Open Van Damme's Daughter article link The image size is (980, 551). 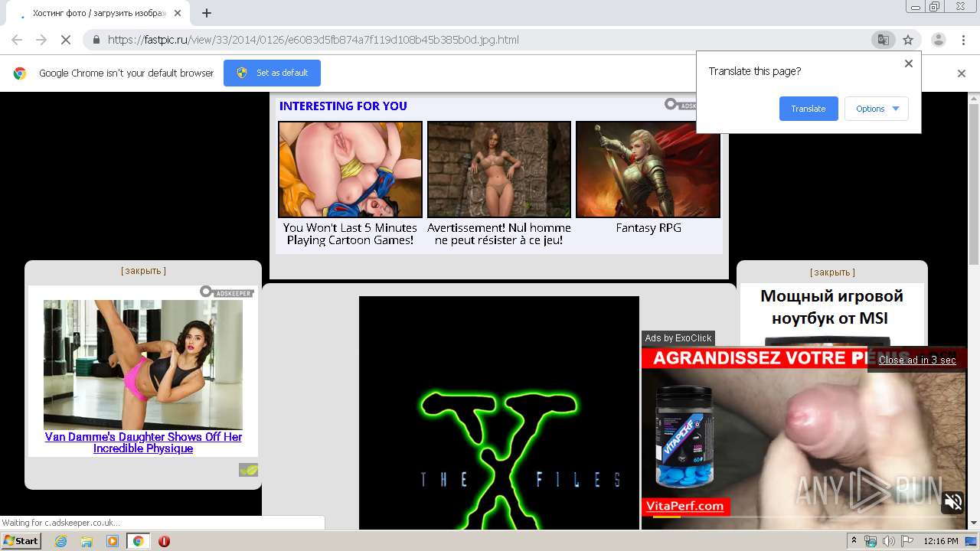(x=143, y=443)
